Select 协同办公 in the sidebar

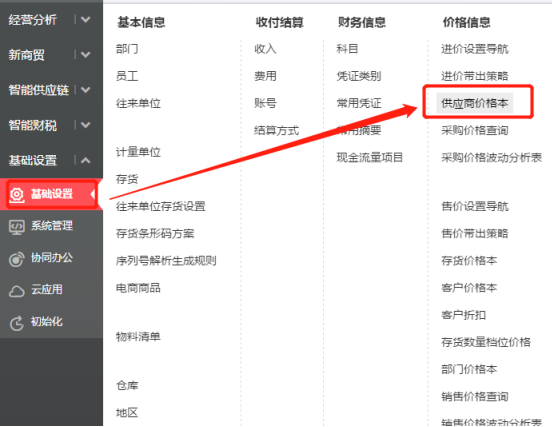pyautogui.click(x=52, y=258)
